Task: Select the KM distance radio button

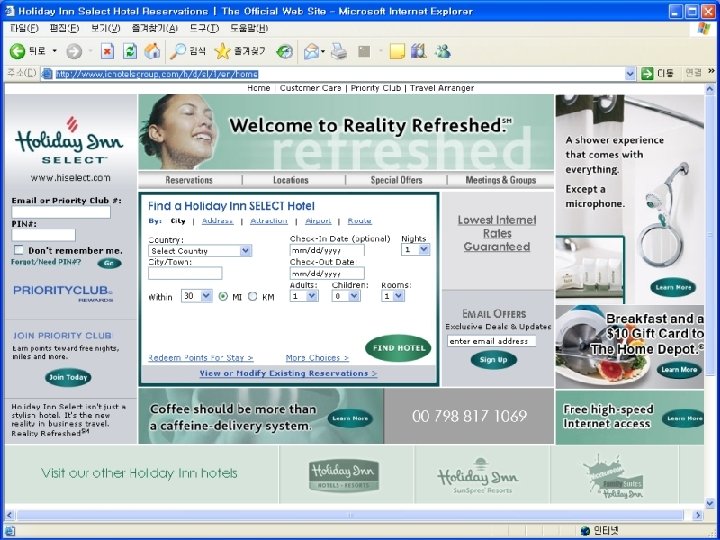Action: (253, 297)
